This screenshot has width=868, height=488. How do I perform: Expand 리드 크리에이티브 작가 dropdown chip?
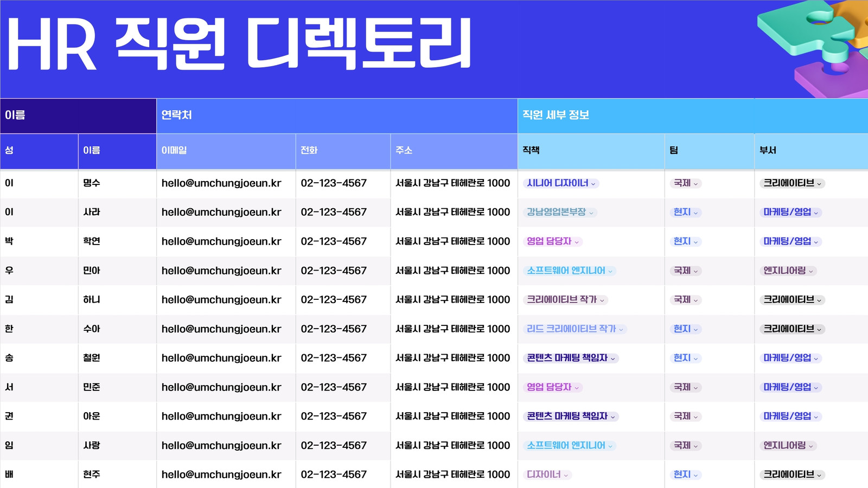(575, 329)
